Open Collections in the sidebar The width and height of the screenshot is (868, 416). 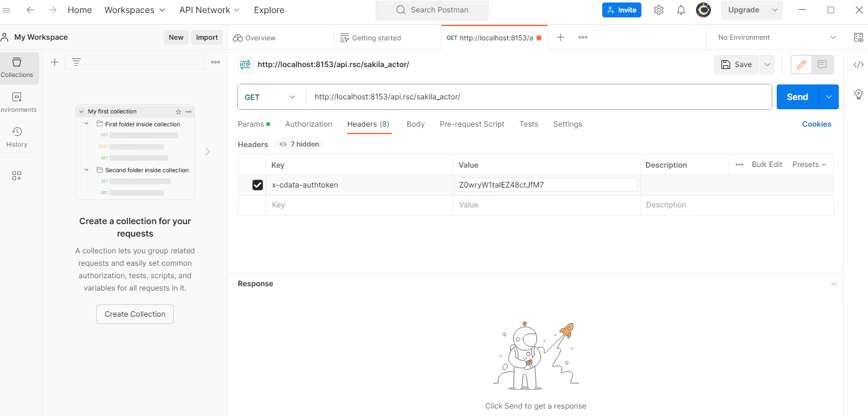pyautogui.click(x=17, y=68)
